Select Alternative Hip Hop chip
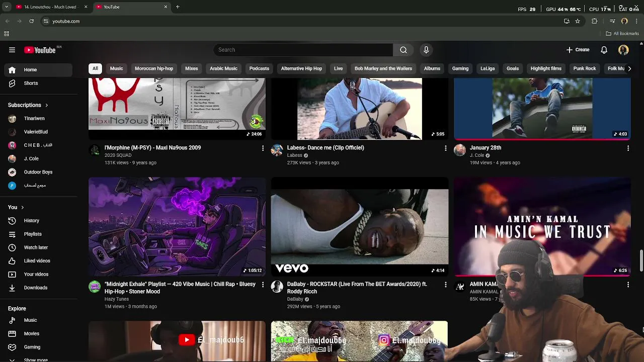The width and height of the screenshot is (644, 362). (301, 68)
